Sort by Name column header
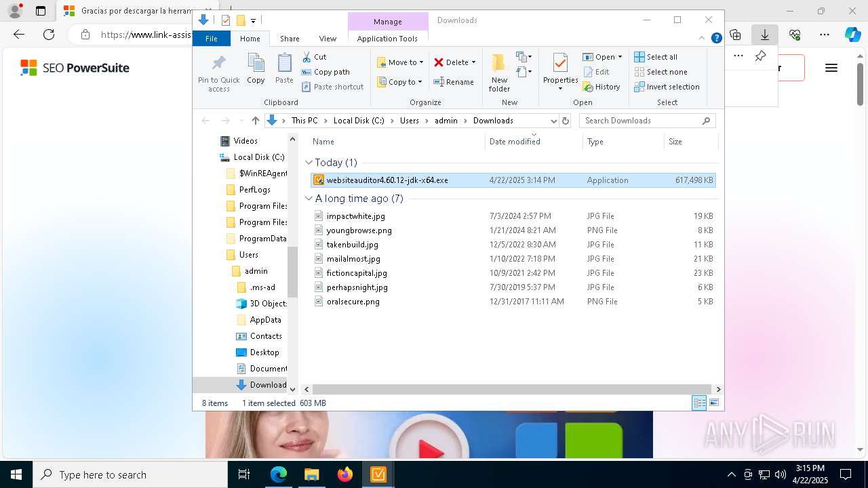Image resolution: width=868 pixels, height=488 pixels. click(397, 142)
